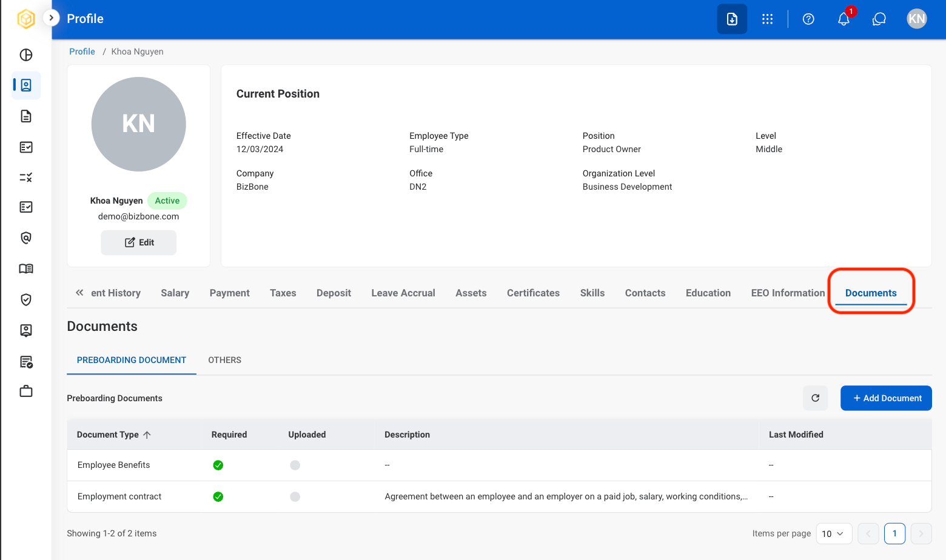Image resolution: width=946 pixels, height=560 pixels.
Task: Click the Add Document button
Action: click(886, 398)
